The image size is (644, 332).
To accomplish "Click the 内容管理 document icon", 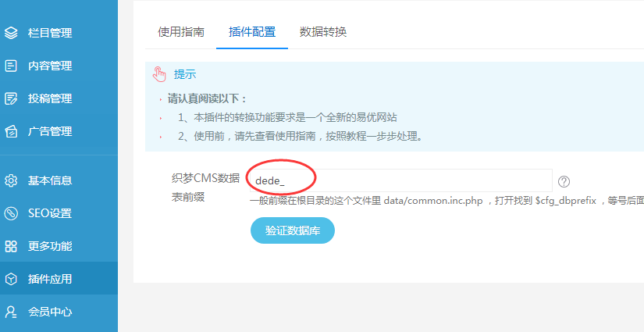I will coord(11,66).
